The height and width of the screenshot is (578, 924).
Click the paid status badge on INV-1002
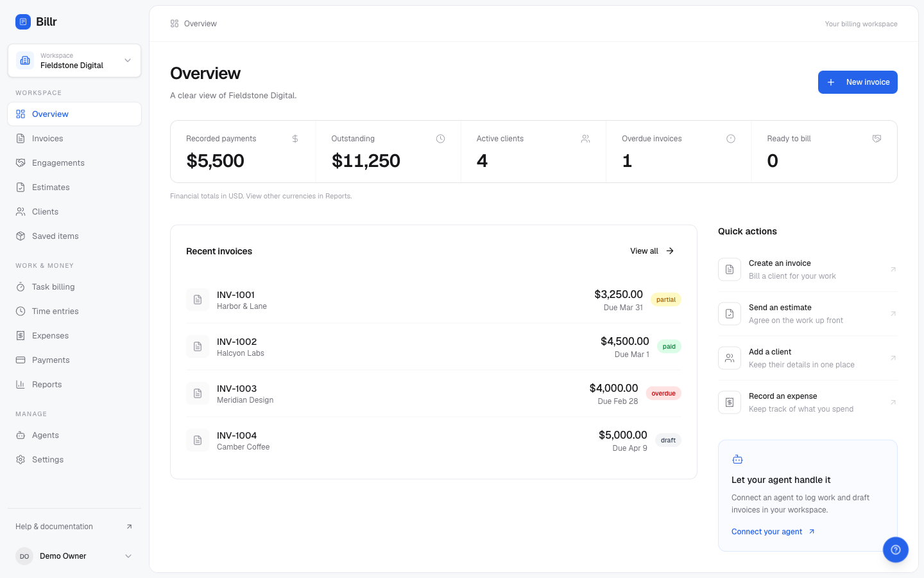tap(669, 347)
